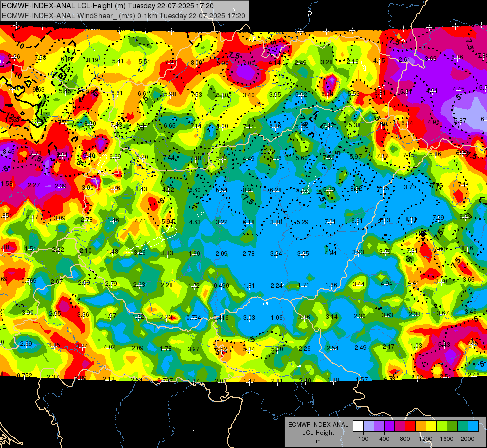
Task: Click the unit label m in legend
Action: click(318, 441)
